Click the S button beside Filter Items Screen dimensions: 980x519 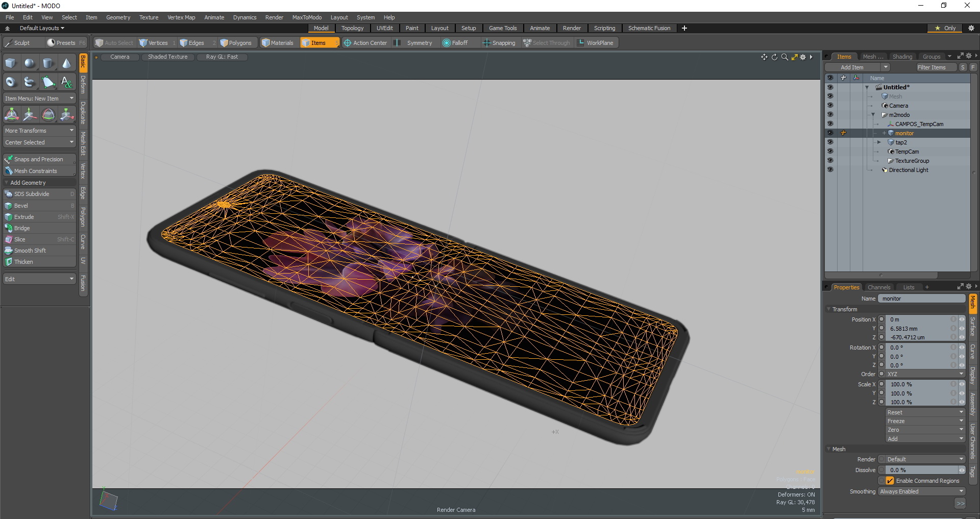963,67
